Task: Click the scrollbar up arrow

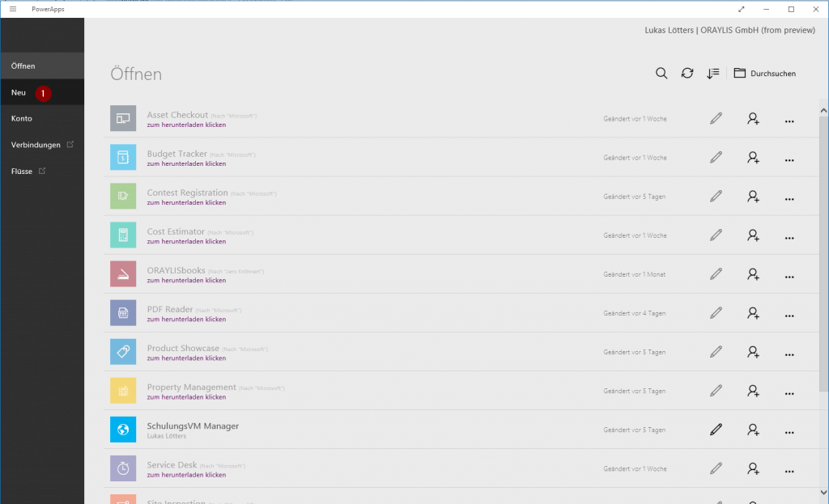Action: pos(823,110)
